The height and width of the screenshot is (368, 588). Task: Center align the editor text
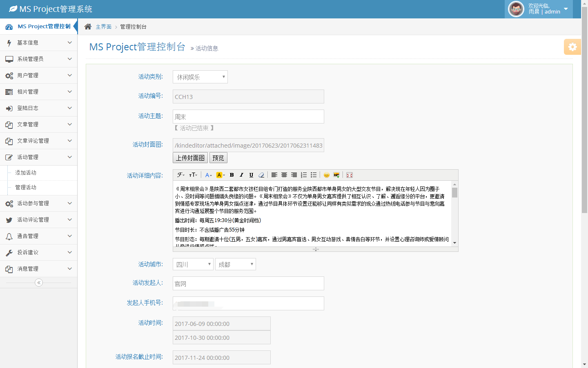point(284,175)
